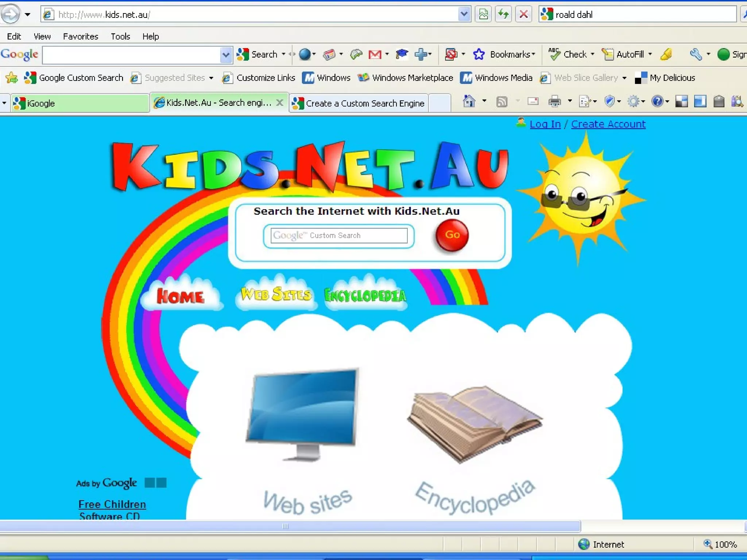This screenshot has width=747, height=560.
Task: Click the Home icon in command bar
Action: coord(469,102)
